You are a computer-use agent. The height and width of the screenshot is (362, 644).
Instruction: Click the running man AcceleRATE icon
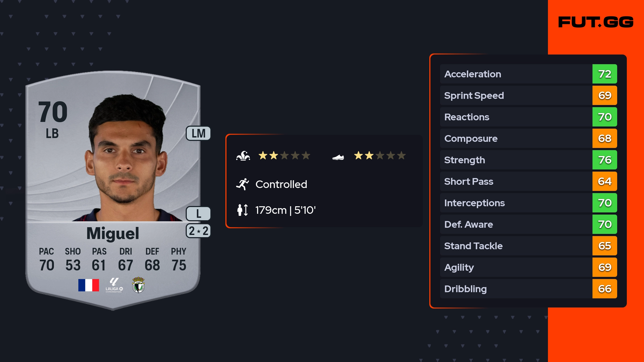pos(243,184)
